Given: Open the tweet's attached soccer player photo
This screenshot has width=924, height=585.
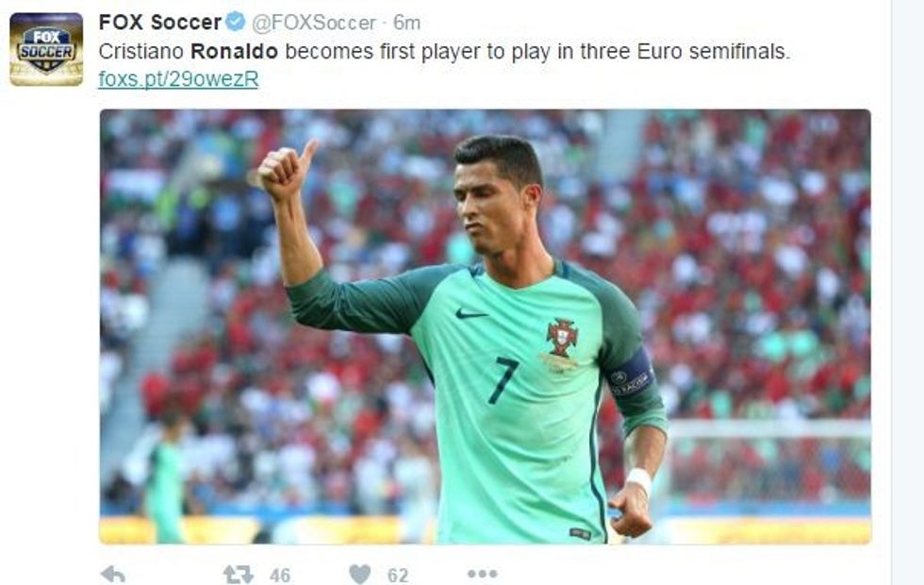Looking at the screenshot, I should tap(485, 326).
